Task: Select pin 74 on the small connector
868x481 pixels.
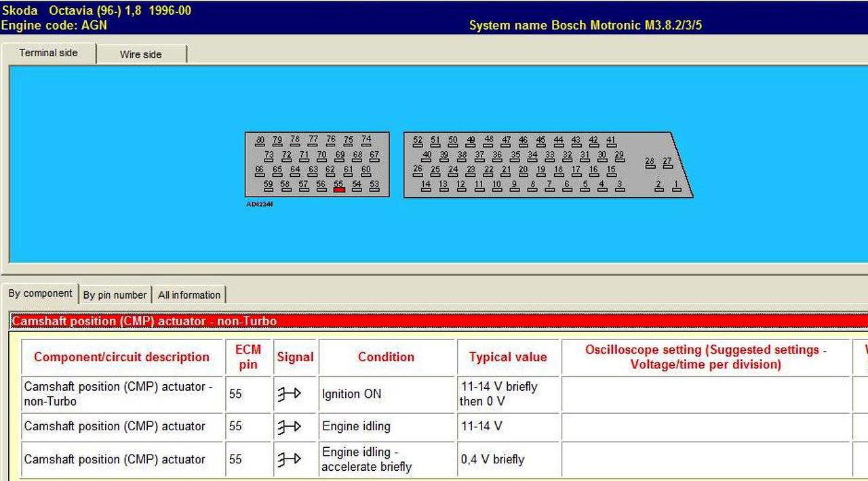Action: pyautogui.click(x=366, y=141)
